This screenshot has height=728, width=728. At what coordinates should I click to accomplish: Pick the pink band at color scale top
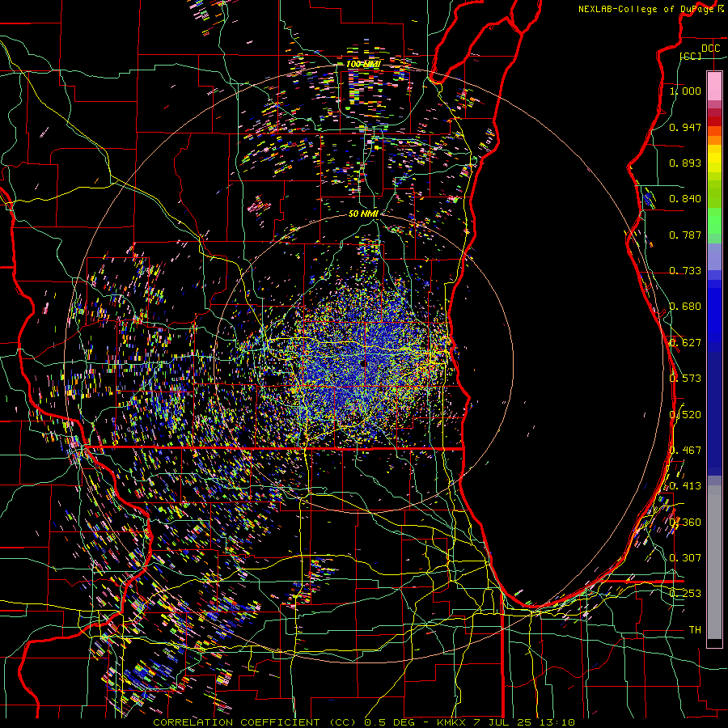point(714,86)
